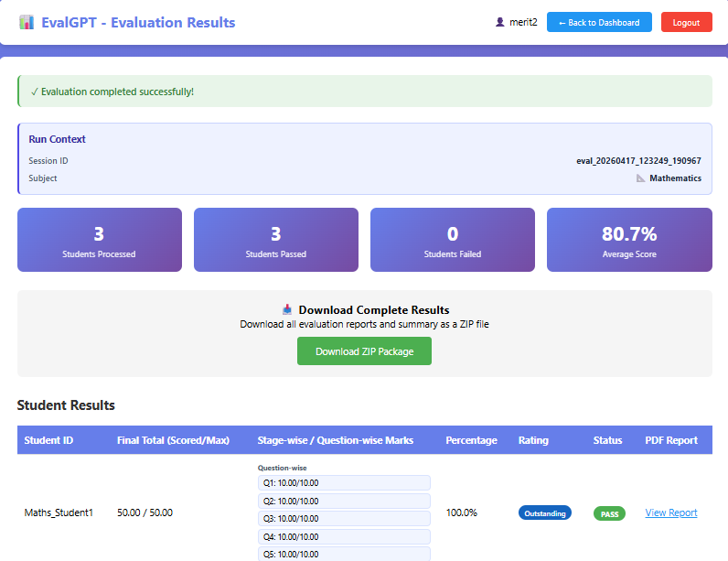The width and height of the screenshot is (728, 561).
Task: Click the 50.00 / 50.00 final total
Action: 145,512
